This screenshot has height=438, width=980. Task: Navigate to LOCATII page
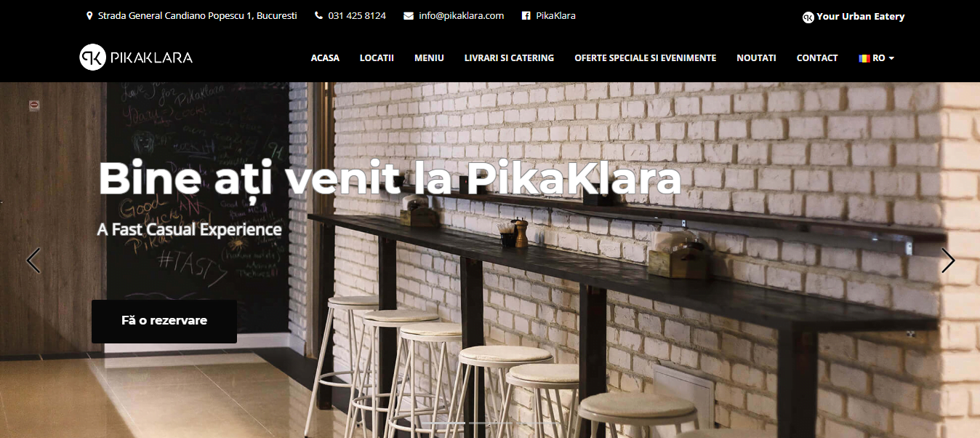point(377,58)
